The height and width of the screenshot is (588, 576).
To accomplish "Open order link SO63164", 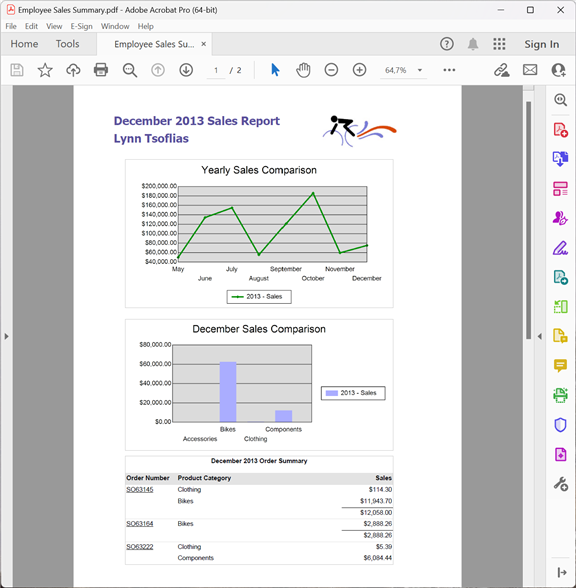I will tap(140, 524).
